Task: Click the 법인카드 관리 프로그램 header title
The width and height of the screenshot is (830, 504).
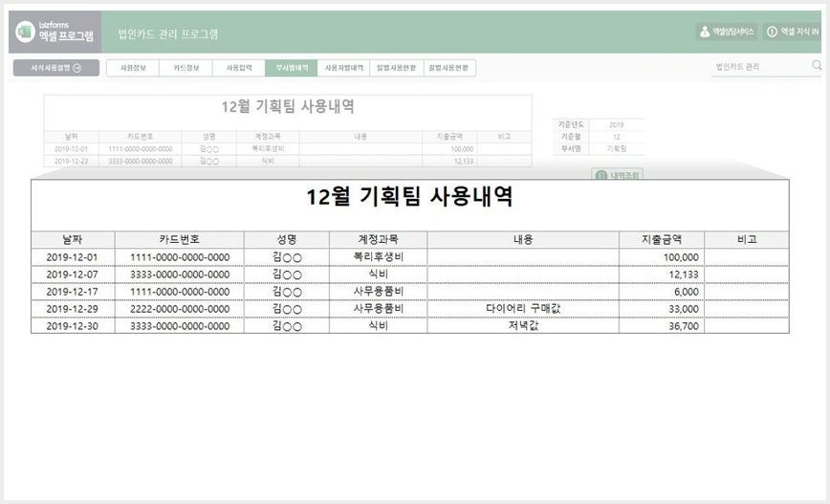Action: coord(167,34)
